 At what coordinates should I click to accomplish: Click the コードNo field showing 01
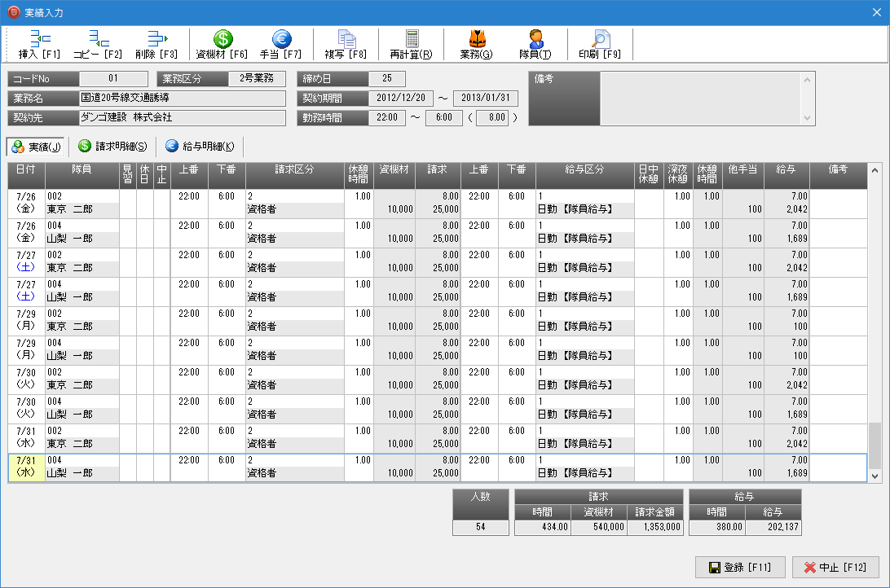[x=113, y=79]
